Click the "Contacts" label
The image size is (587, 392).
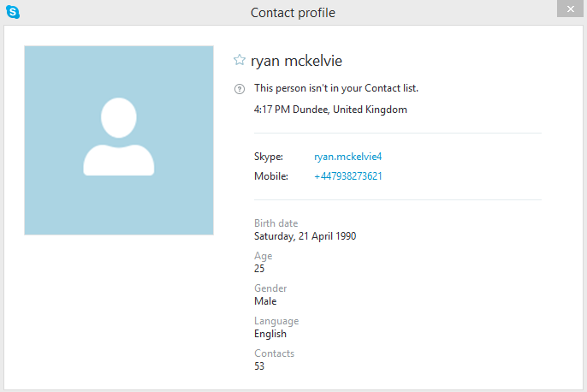(274, 353)
